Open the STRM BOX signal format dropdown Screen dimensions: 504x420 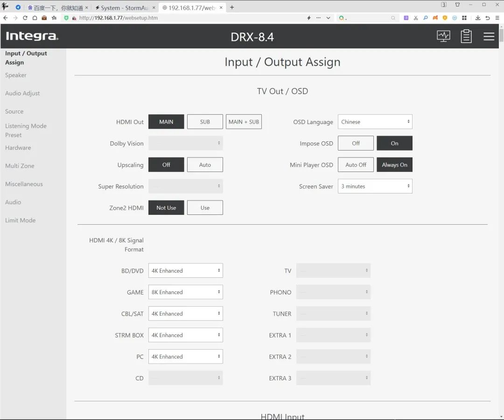tap(185, 335)
